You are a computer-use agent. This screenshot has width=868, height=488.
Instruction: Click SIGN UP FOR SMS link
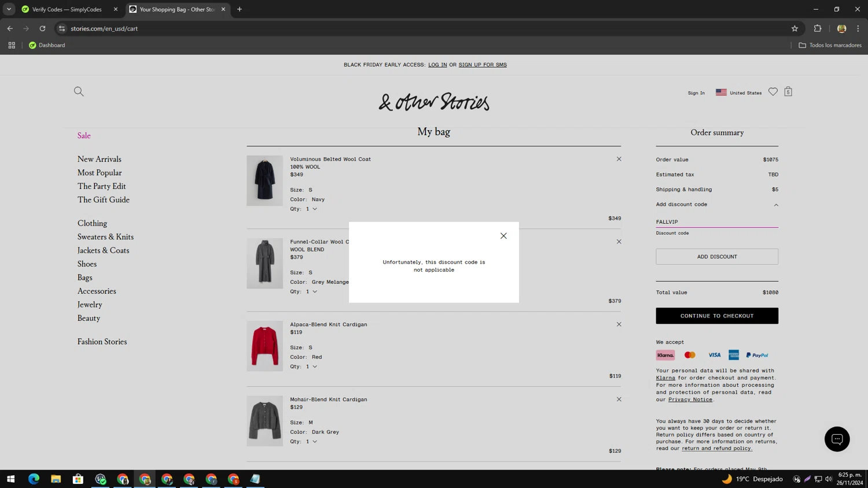click(483, 65)
